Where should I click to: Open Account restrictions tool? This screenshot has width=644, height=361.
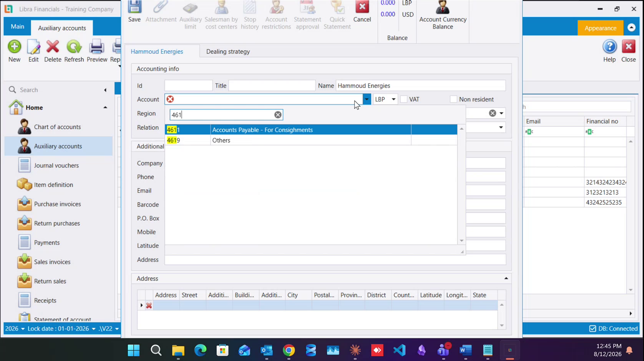276,15
